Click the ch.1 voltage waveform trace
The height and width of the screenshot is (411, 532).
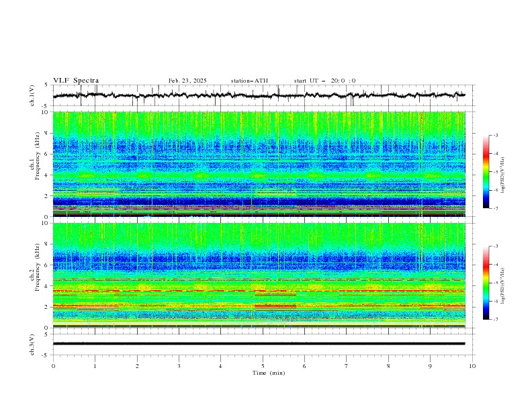(259, 95)
